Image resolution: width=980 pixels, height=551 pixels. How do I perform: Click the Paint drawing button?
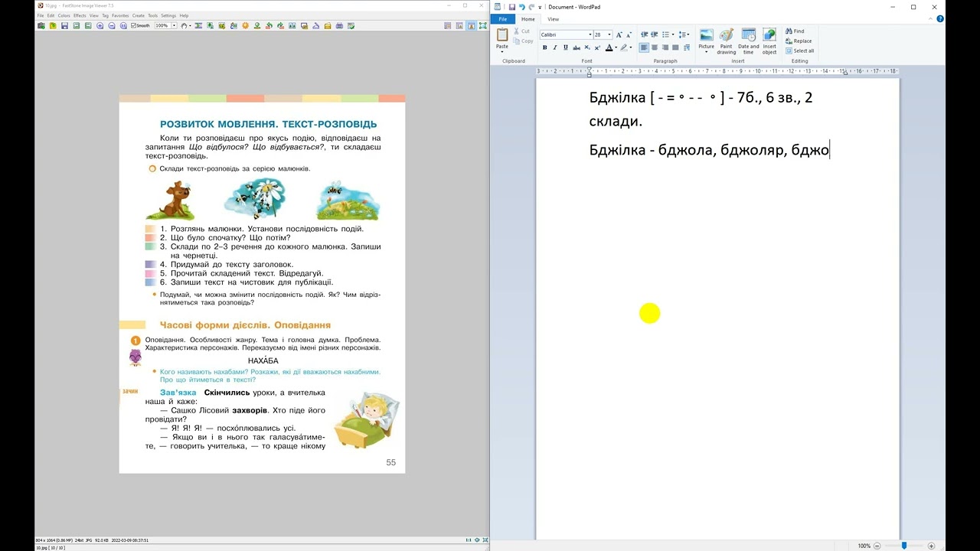point(727,41)
